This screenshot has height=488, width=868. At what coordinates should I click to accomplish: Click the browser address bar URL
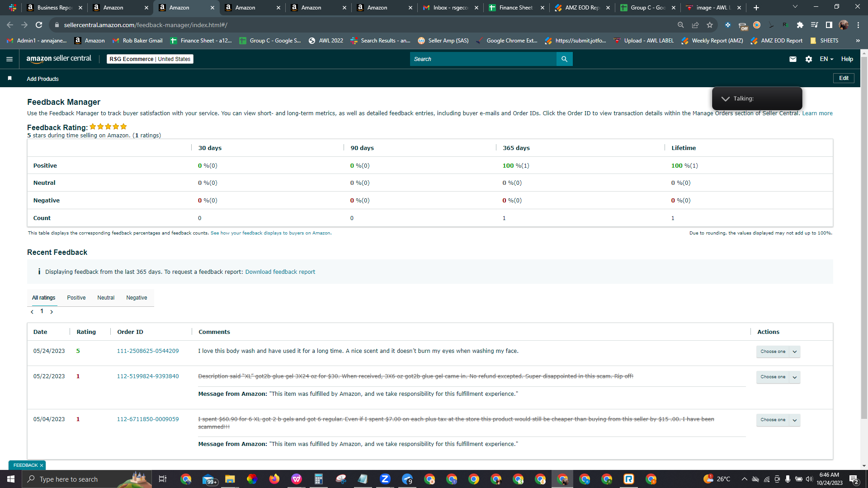146,25
